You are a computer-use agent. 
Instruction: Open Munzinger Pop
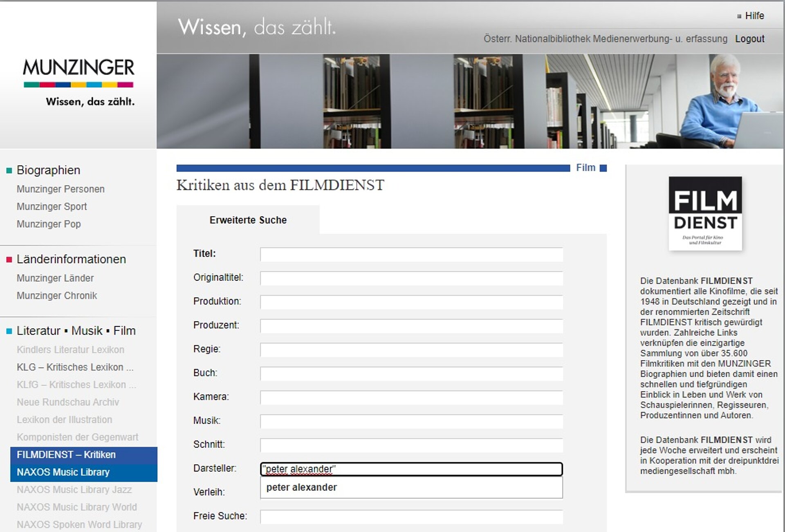[x=49, y=224]
